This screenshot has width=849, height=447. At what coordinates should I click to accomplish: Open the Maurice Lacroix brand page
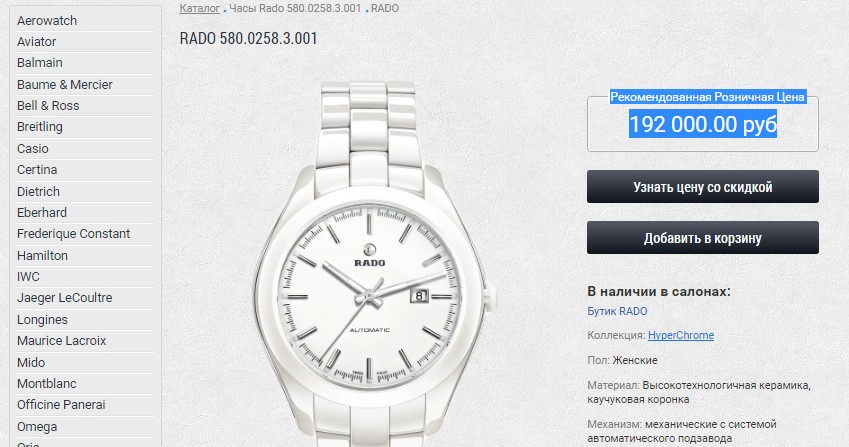point(61,340)
